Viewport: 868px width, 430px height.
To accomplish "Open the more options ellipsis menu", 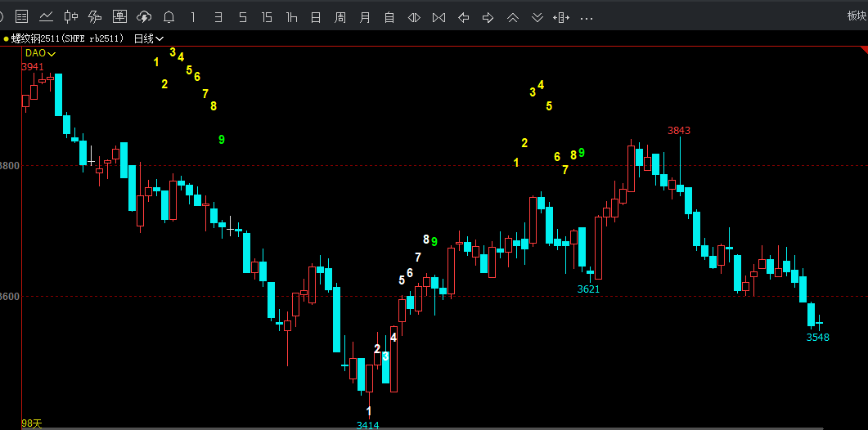I will click(587, 18).
